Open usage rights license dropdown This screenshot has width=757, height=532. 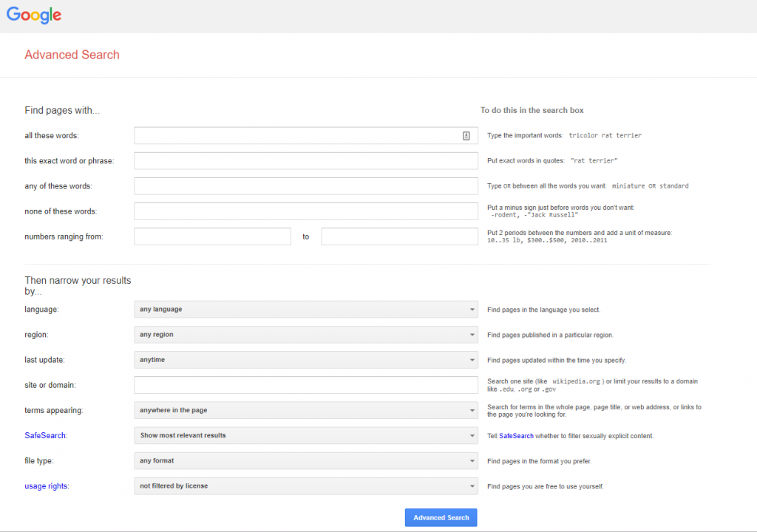tap(306, 486)
